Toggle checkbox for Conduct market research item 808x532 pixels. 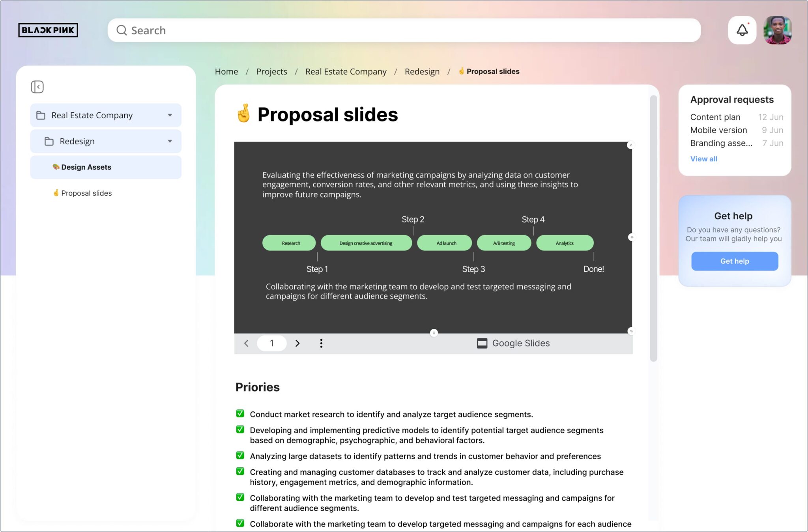point(240,413)
